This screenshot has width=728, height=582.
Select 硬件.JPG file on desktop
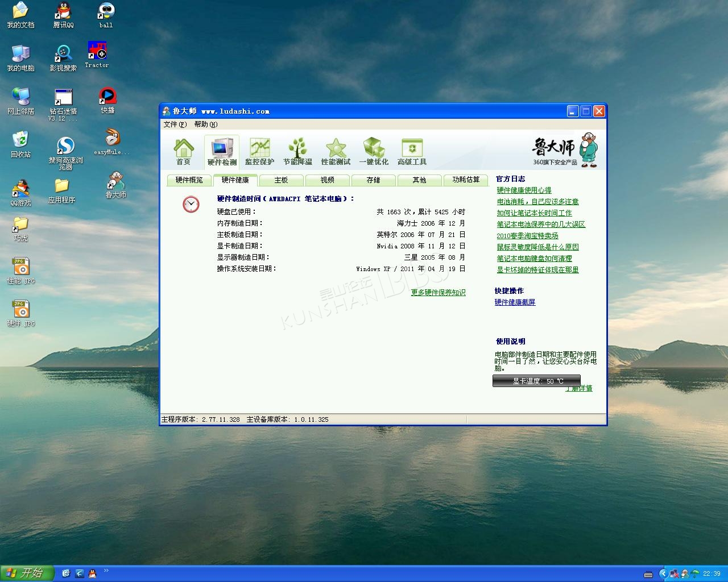tap(21, 313)
